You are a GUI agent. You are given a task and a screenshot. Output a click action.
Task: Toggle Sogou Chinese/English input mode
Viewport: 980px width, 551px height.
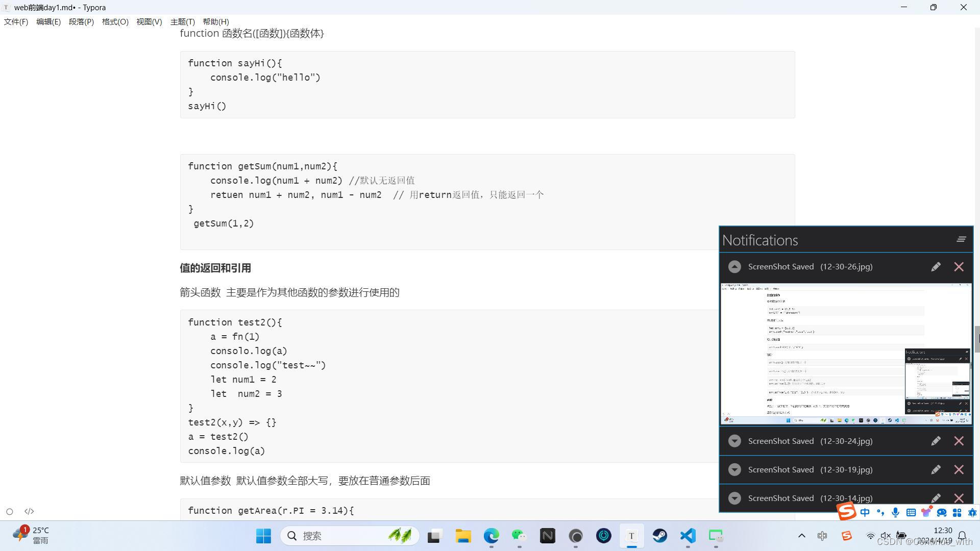click(x=865, y=512)
